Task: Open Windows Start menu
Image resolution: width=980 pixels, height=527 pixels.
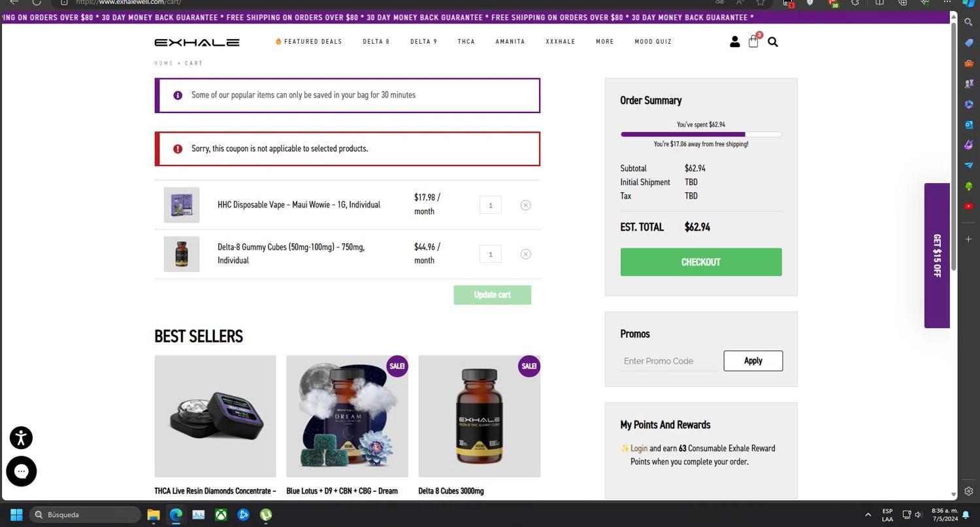Action: 16,515
